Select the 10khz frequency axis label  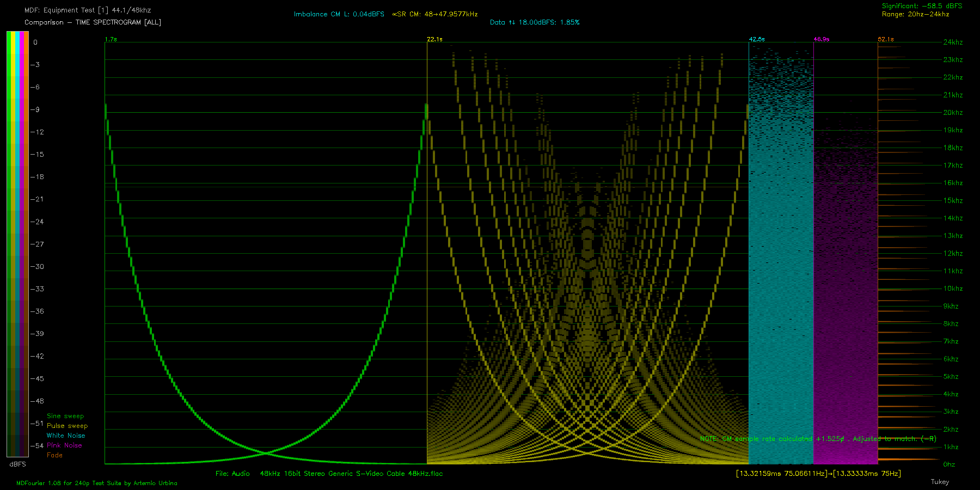pos(953,289)
